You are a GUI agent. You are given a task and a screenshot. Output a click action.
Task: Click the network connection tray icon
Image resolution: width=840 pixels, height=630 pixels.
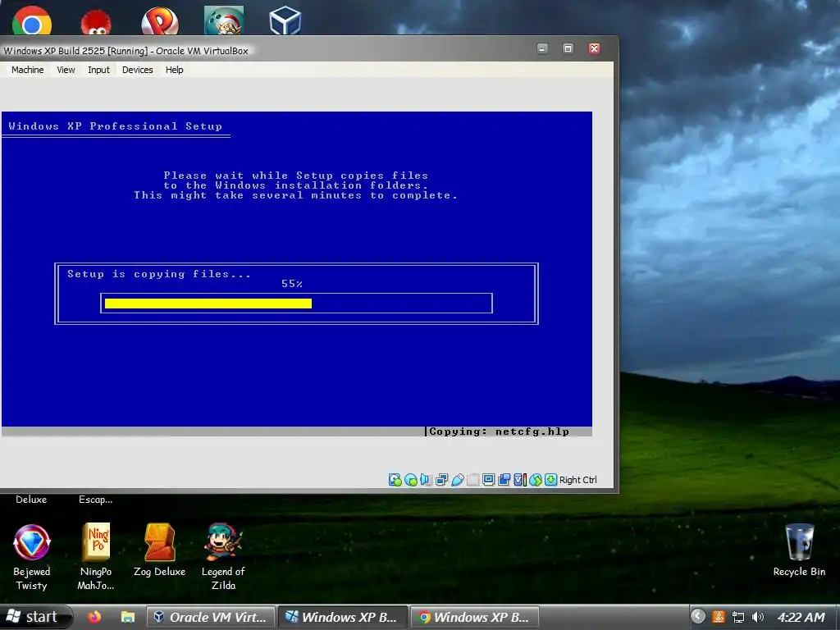click(x=738, y=617)
